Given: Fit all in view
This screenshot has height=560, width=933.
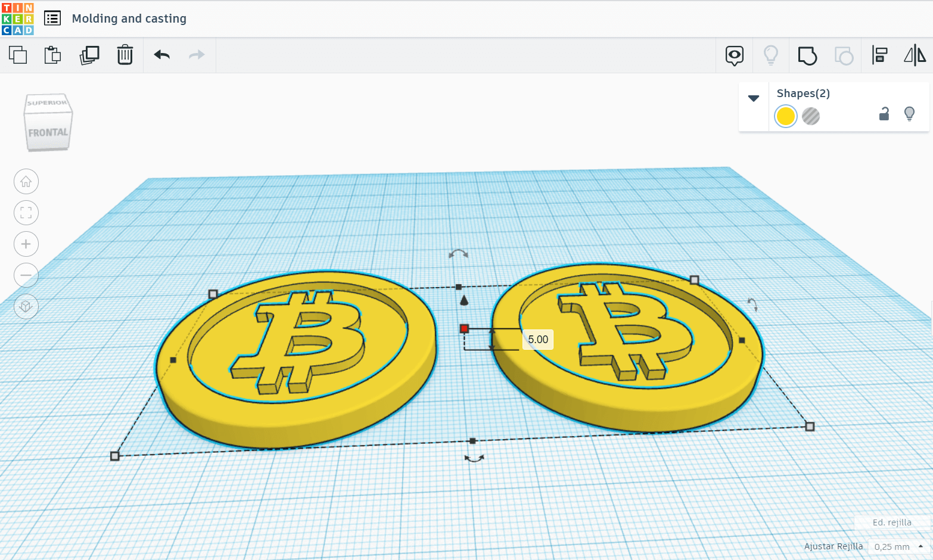Looking at the screenshot, I should [26, 213].
